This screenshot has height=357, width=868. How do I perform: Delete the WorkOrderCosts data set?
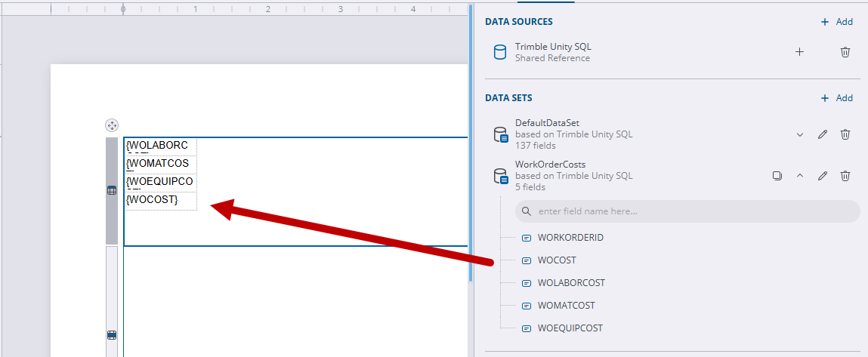(845, 176)
